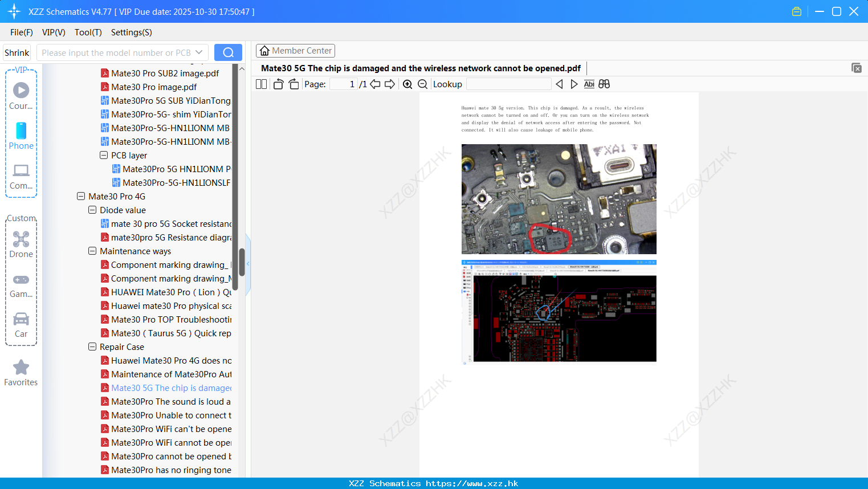The width and height of the screenshot is (868, 489).
Task: Open Mate30Pro-5G- shim YiDianTong file
Action: (x=166, y=114)
